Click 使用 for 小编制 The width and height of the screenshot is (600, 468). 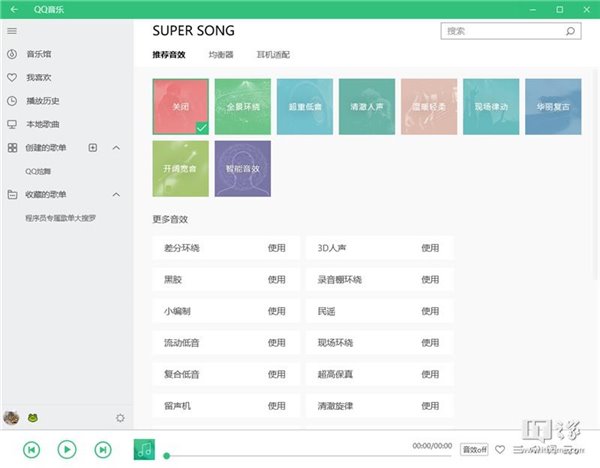(x=277, y=311)
